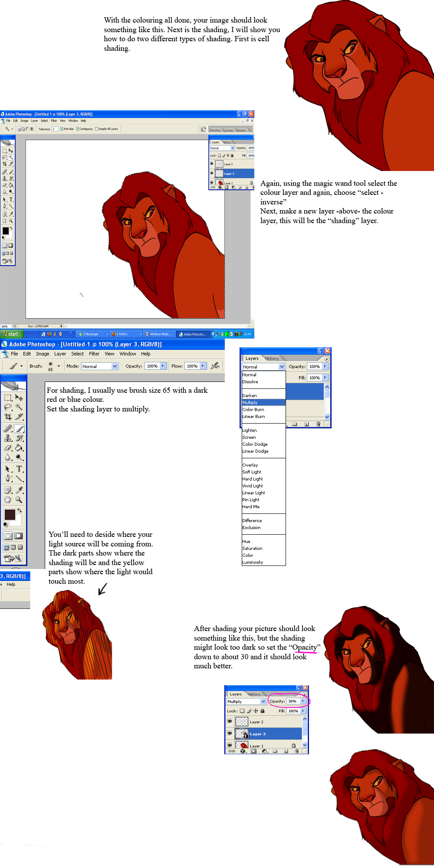Screen dimensions: 434x868
Task: Select the History Brush tool in the enlarged toolbox
Action: tap(19, 438)
